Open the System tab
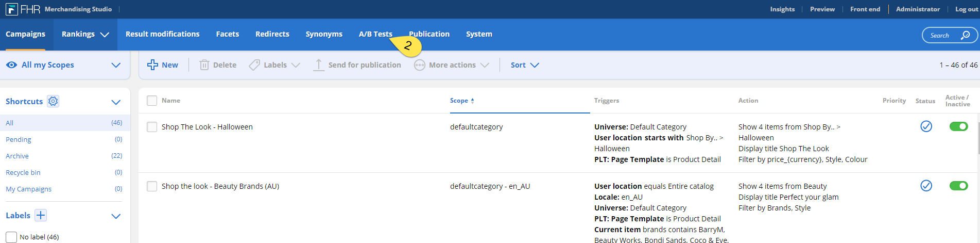Viewport: 980px width, 243px height. (x=479, y=34)
